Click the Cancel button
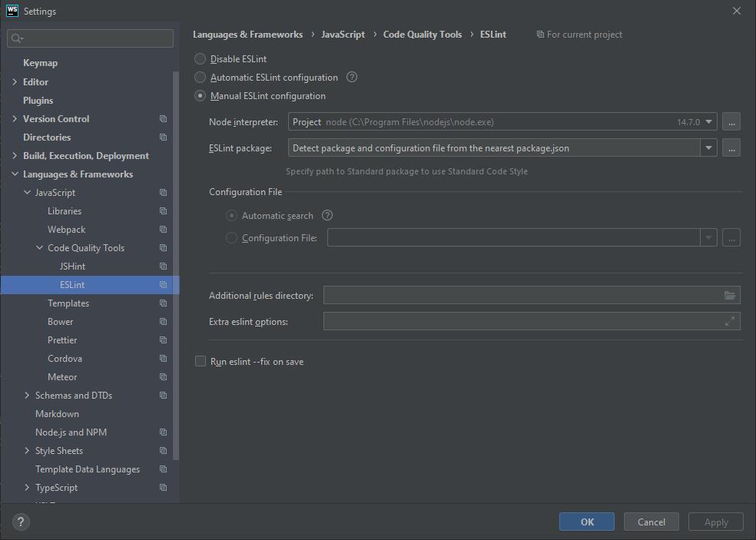The image size is (756, 540). 651,522
